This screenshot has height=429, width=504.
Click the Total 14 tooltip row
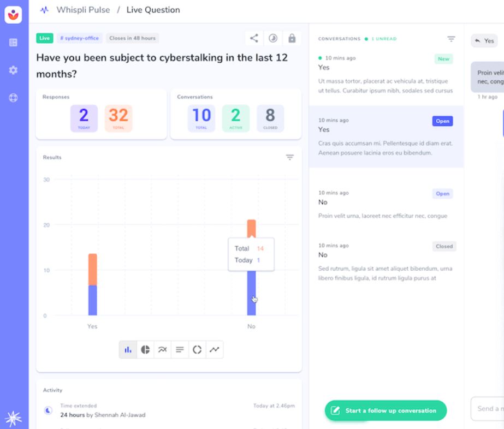coord(249,248)
